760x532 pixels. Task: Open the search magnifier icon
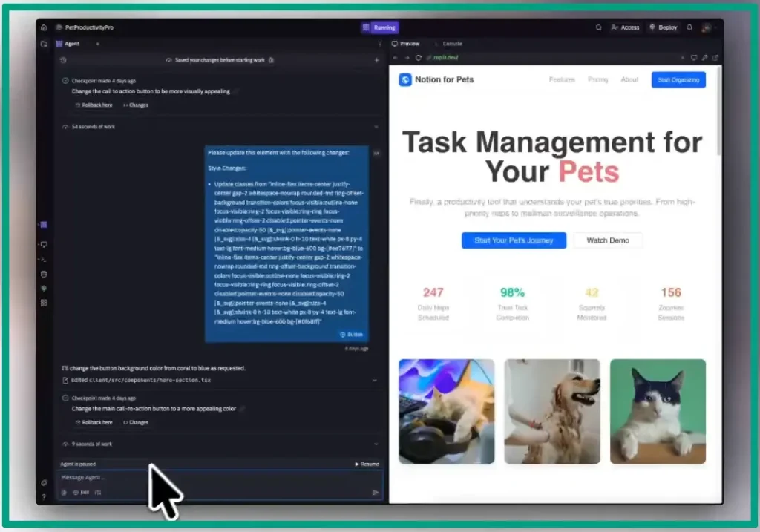click(599, 27)
